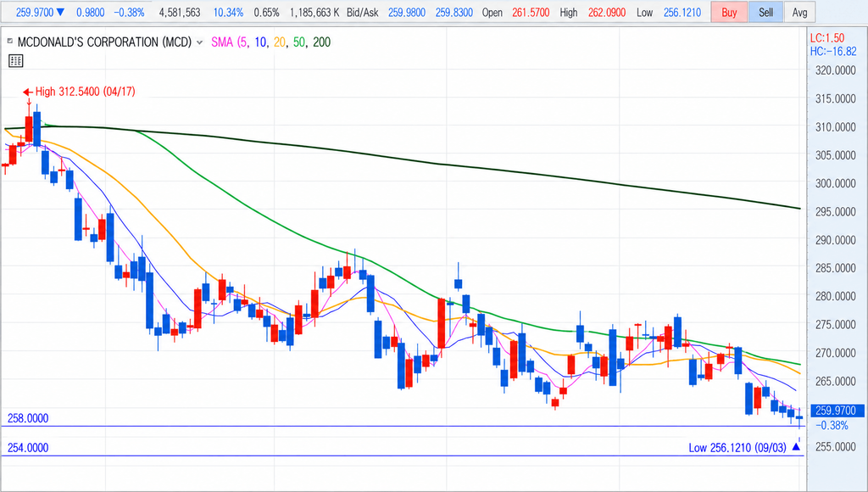
Task: Click the blue Sell button
Action: (765, 12)
